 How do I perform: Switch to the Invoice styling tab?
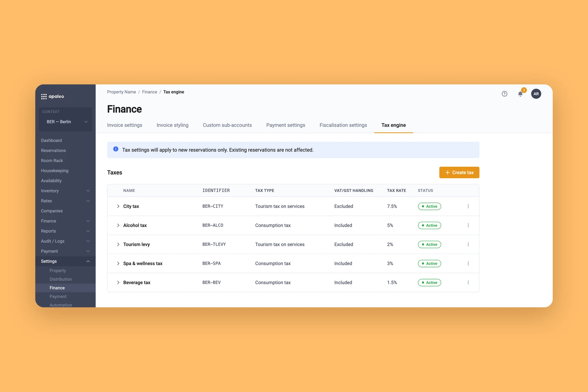(x=173, y=125)
